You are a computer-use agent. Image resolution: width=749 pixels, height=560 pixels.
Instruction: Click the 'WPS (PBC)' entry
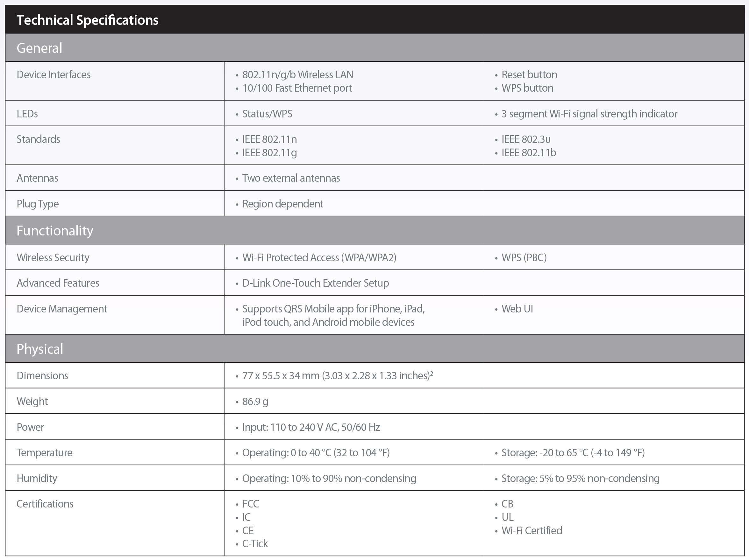point(524,258)
